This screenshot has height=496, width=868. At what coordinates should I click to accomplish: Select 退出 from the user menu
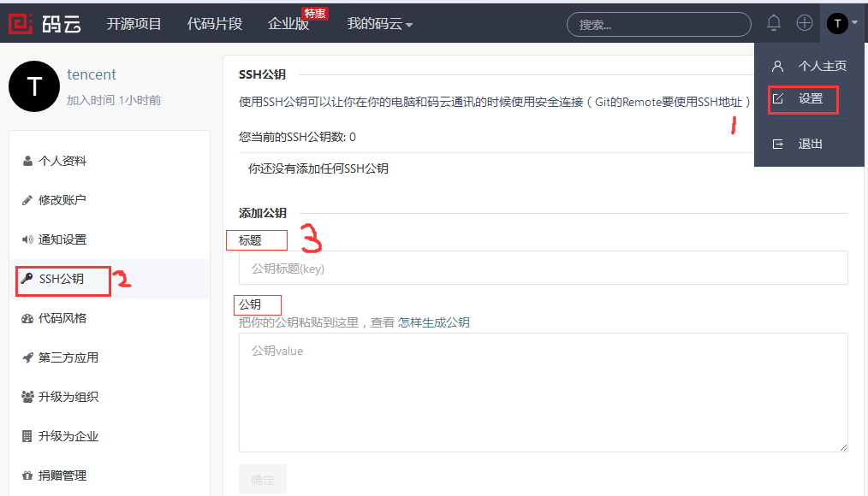tap(809, 145)
